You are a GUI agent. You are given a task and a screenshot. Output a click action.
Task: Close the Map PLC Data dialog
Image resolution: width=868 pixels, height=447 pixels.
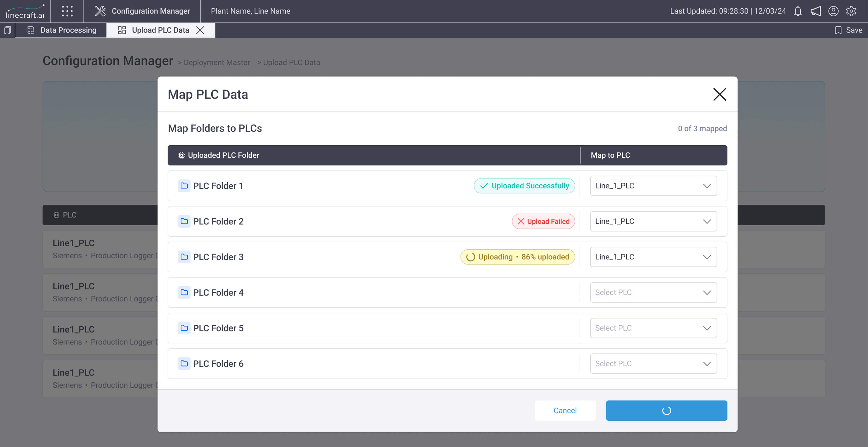(x=719, y=94)
